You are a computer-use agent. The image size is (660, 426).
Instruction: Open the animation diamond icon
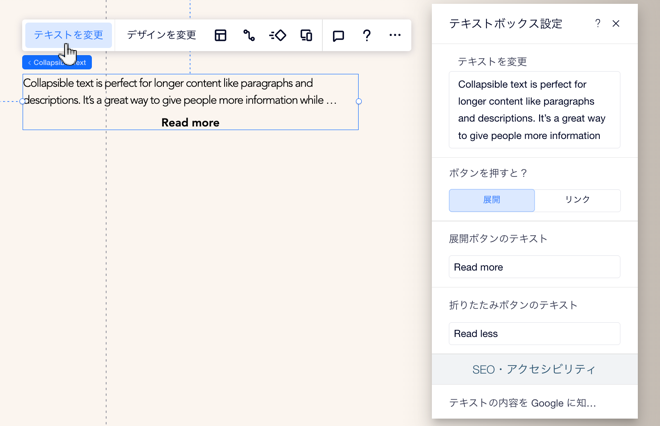coord(277,35)
